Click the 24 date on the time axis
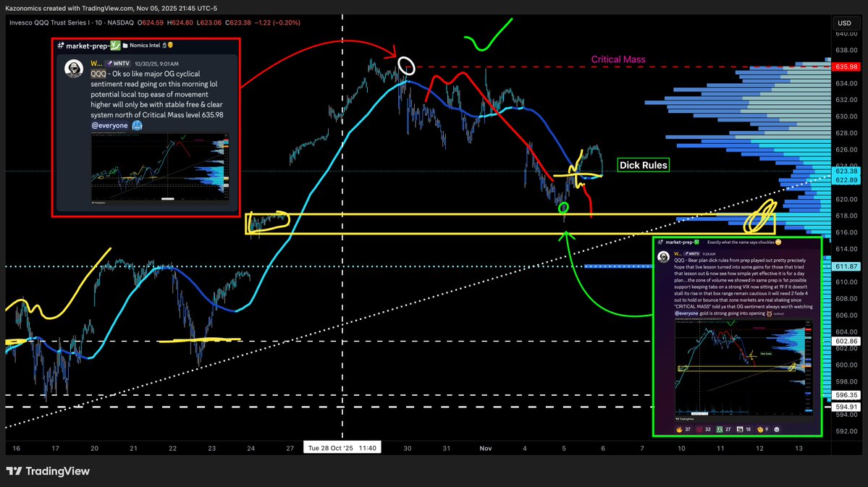Viewport: 868px width, 487px height. tap(250, 448)
